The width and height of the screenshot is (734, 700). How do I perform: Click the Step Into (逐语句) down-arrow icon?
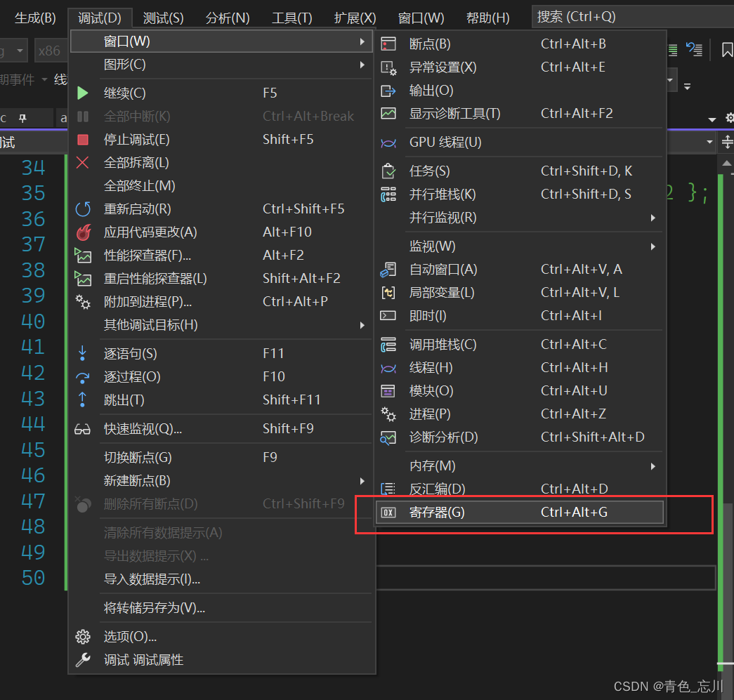click(x=82, y=353)
